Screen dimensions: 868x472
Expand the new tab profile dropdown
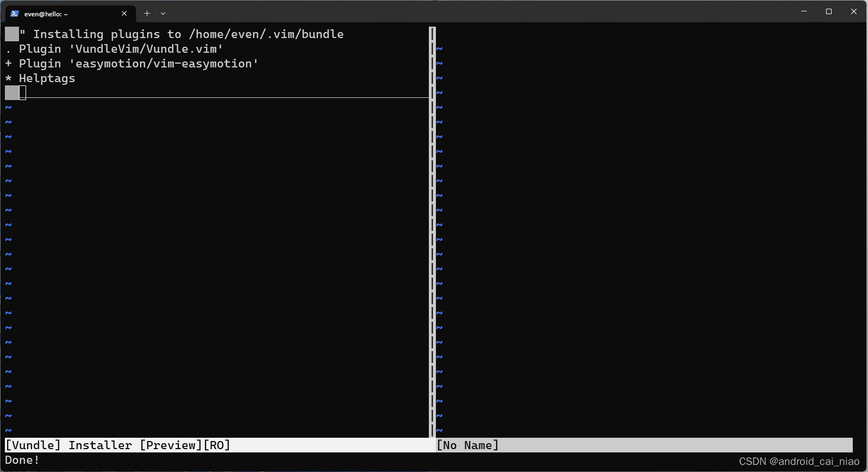click(163, 14)
